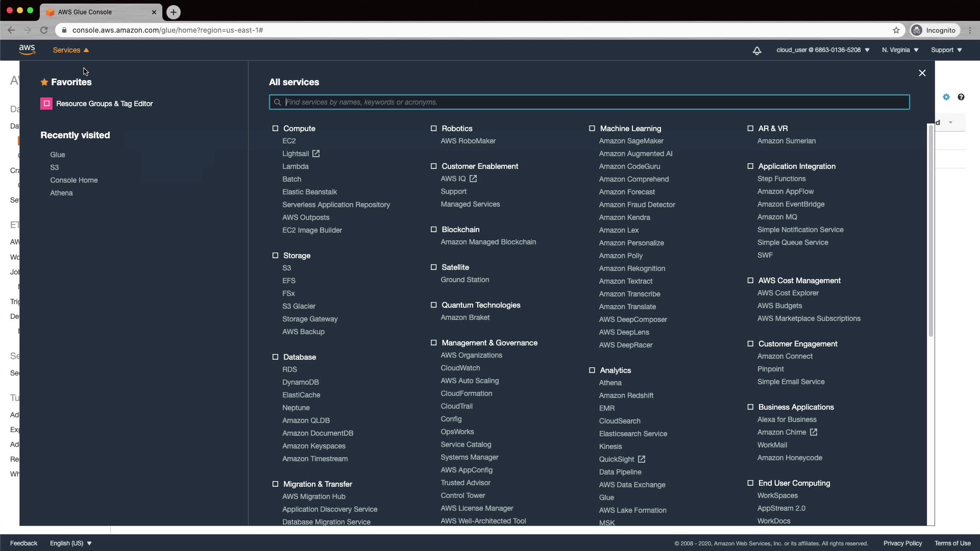Open the notifications bell icon
Viewport: 980px width, 551px height.
point(757,50)
